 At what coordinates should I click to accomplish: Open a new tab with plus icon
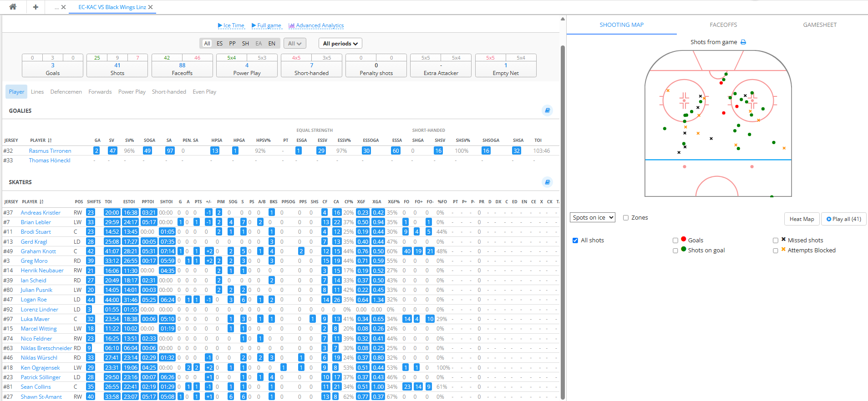pos(36,7)
